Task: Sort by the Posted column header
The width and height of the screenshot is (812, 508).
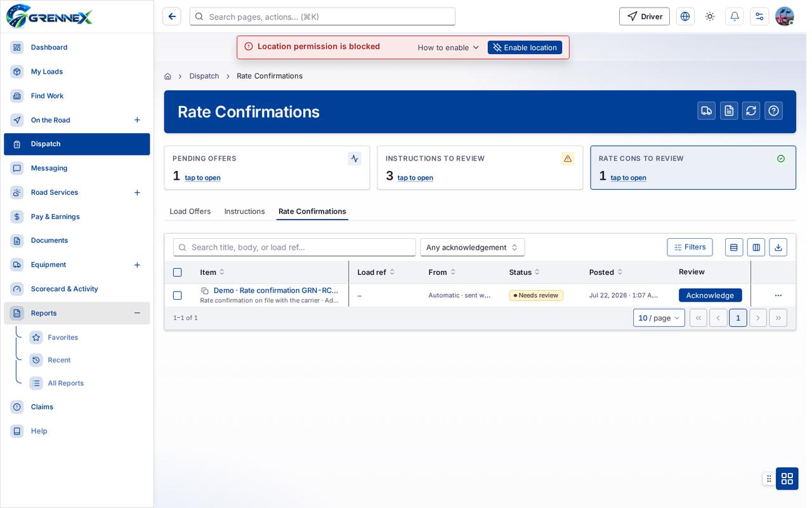Action: pyautogui.click(x=605, y=272)
